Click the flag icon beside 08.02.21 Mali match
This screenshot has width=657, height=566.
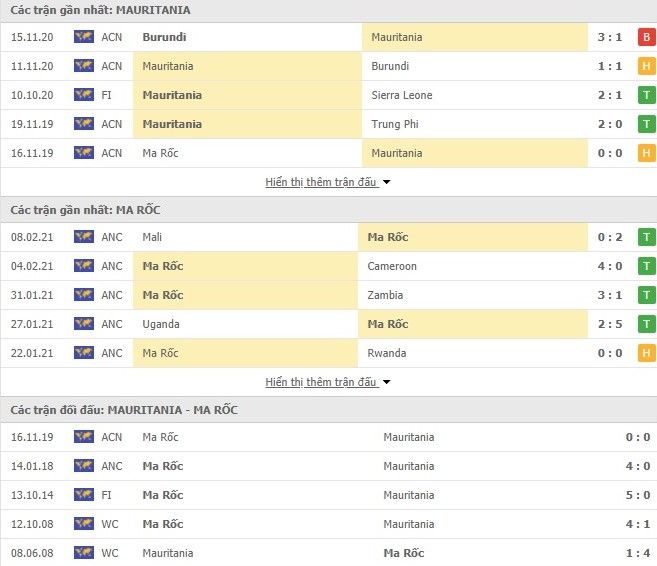pyautogui.click(x=83, y=237)
